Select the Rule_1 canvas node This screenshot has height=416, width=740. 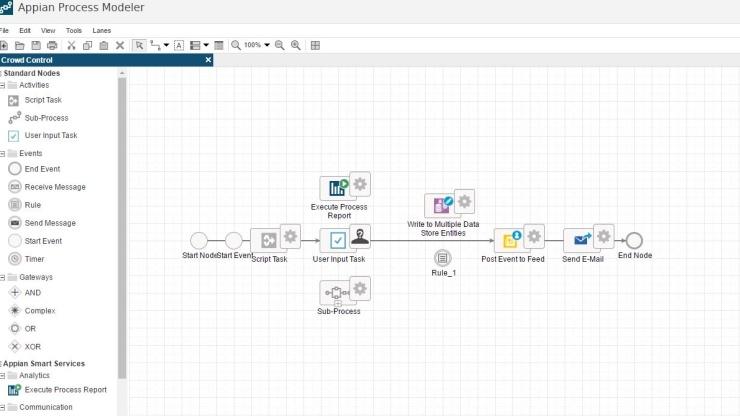(x=442, y=258)
